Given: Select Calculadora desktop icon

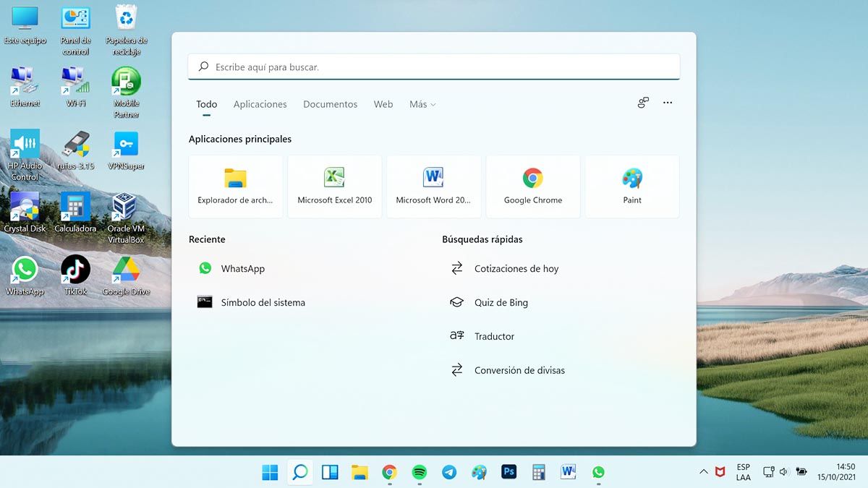Looking at the screenshot, I should click(75, 213).
